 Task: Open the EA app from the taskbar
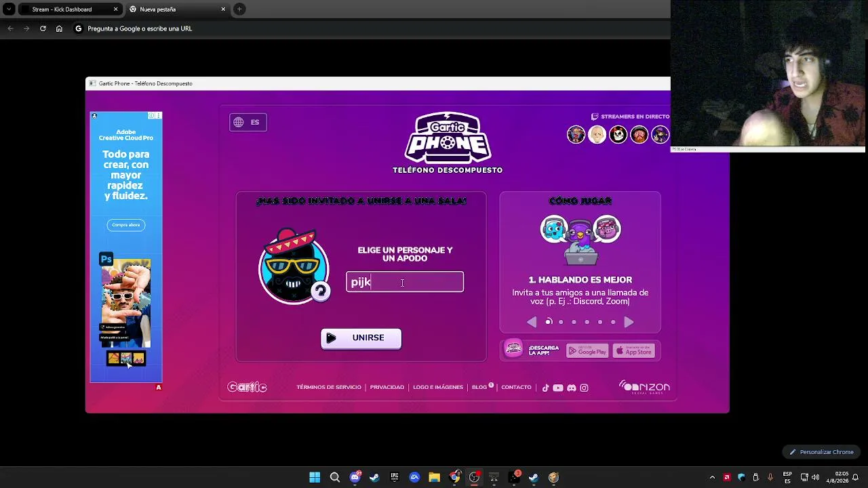click(414, 477)
